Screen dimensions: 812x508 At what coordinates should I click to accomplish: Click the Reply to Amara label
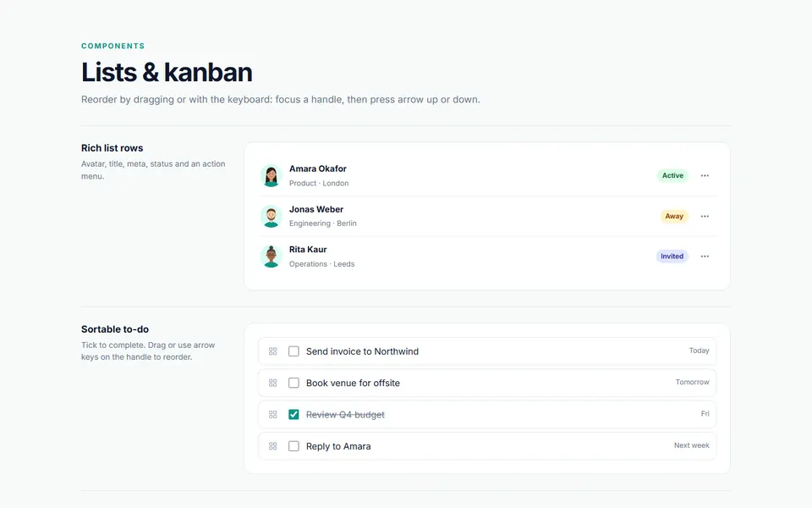338,446
